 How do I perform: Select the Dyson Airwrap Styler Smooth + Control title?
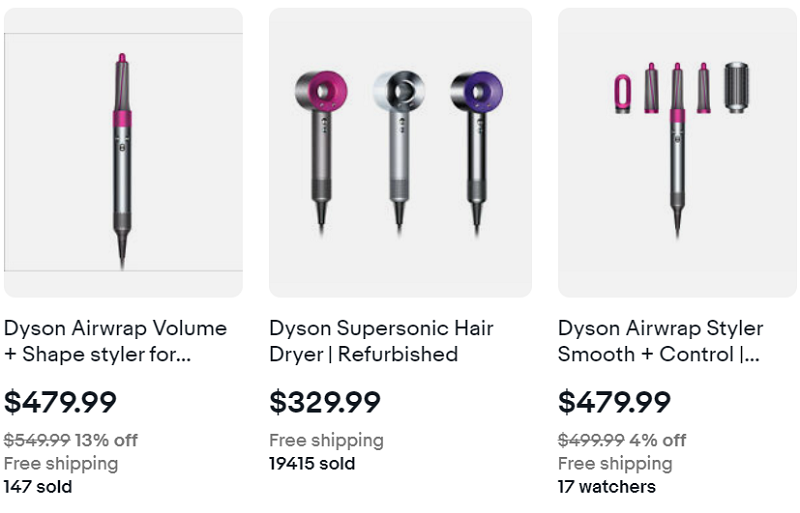(660, 341)
